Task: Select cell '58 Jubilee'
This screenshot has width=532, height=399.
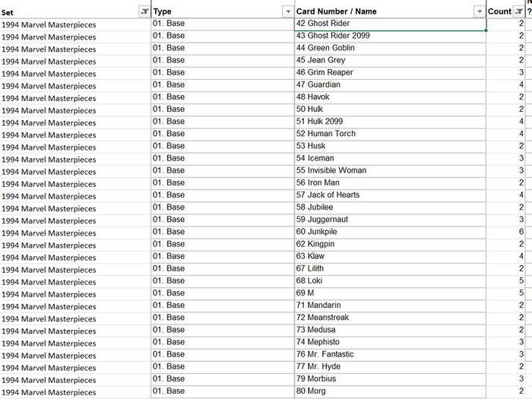Action: coord(390,207)
